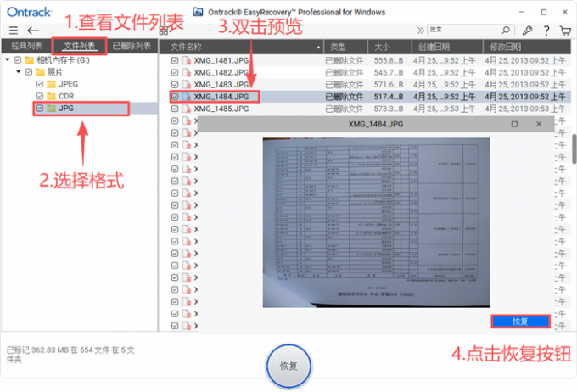The image size is (577, 392).
Task: Open the activation key icon
Action: (x=527, y=31)
